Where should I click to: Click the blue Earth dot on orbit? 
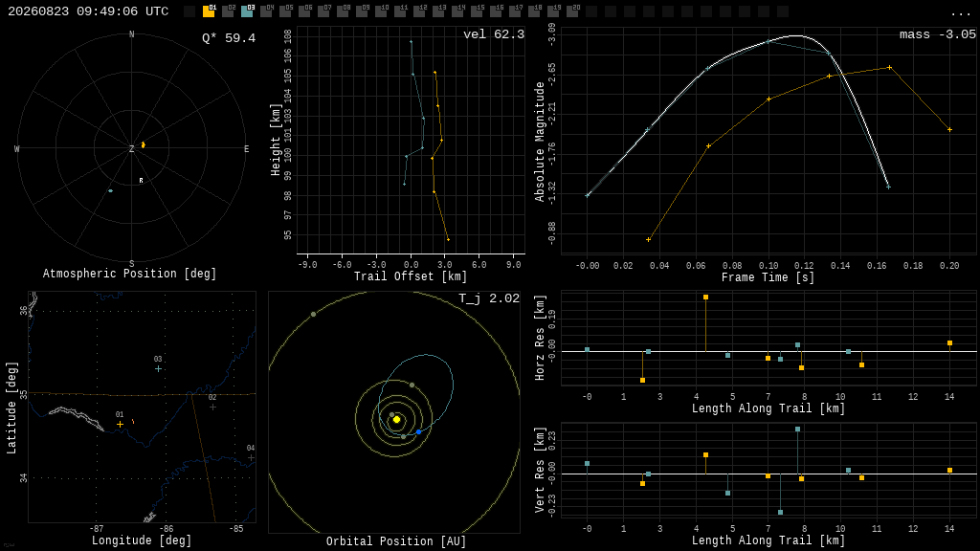pyautogui.click(x=419, y=431)
